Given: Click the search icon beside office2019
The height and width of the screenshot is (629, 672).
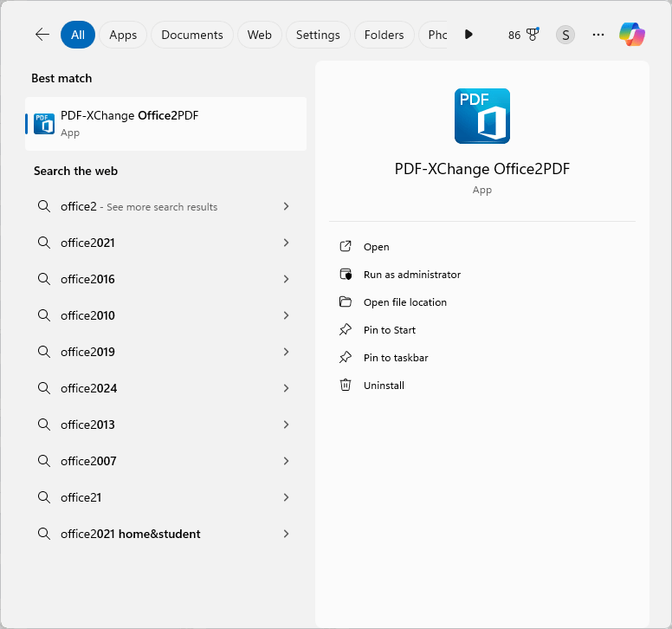Looking at the screenshot, I should click(x=43, y=352).
